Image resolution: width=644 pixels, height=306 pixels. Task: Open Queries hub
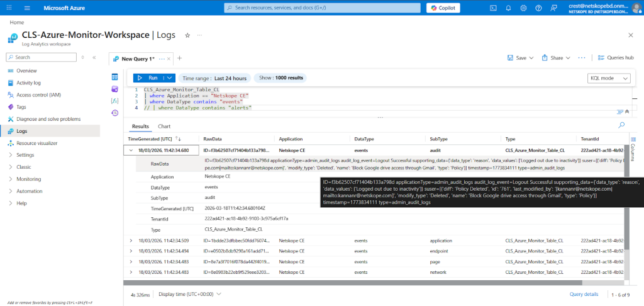point(616,58)
